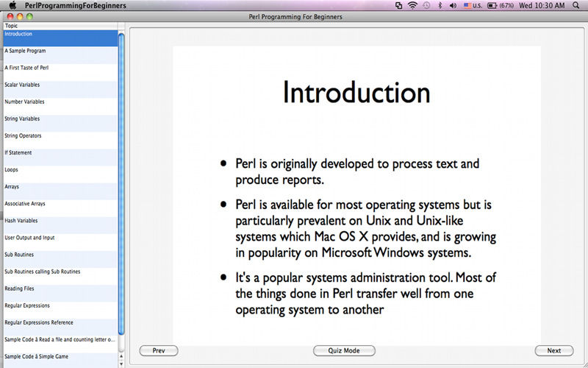Viewport: 588px width, 368px height.
Task: Select the Introduction topic
Action: pos(60,38)
